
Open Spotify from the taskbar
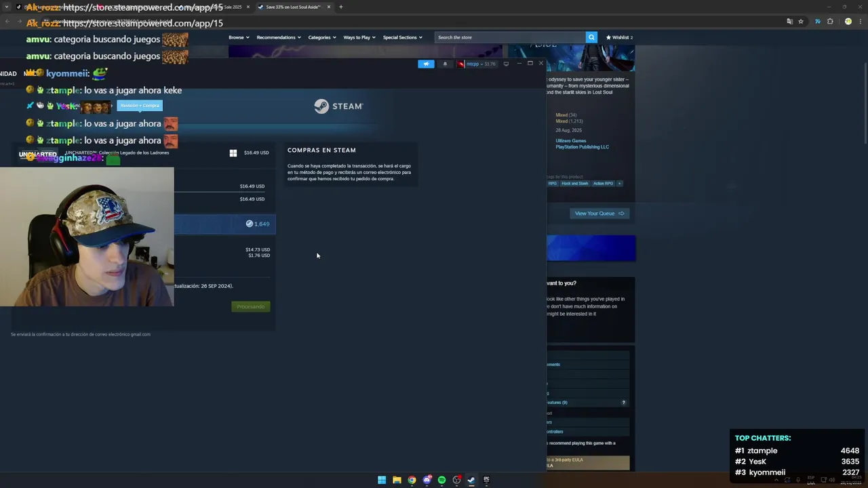(441, 480)
